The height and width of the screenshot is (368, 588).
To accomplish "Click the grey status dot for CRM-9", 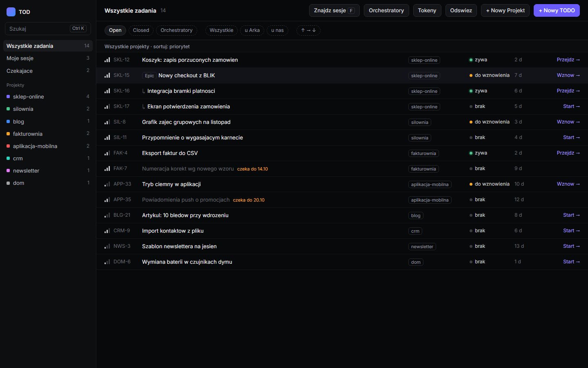I will point(471,231).
